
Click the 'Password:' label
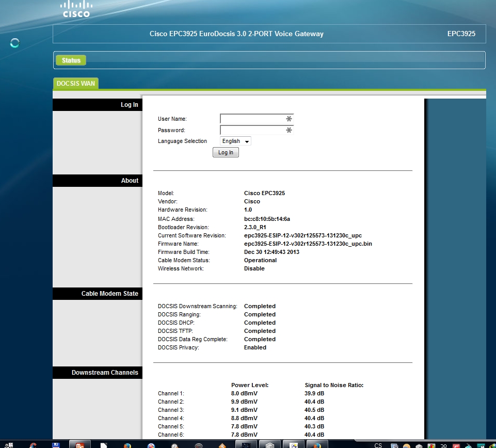click(171, 131)
